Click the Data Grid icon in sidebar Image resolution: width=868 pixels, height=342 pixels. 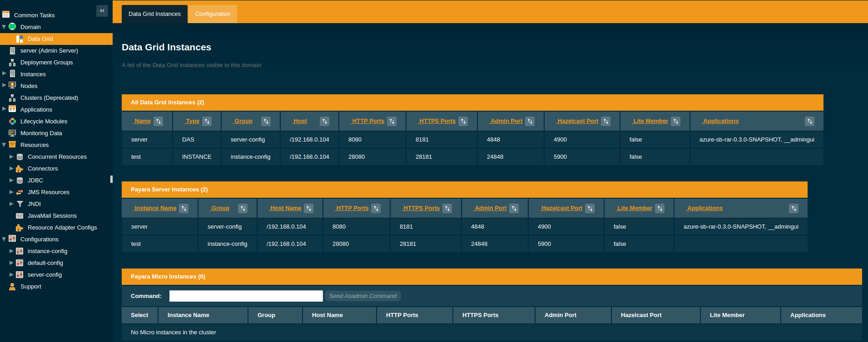click(20, 39)
